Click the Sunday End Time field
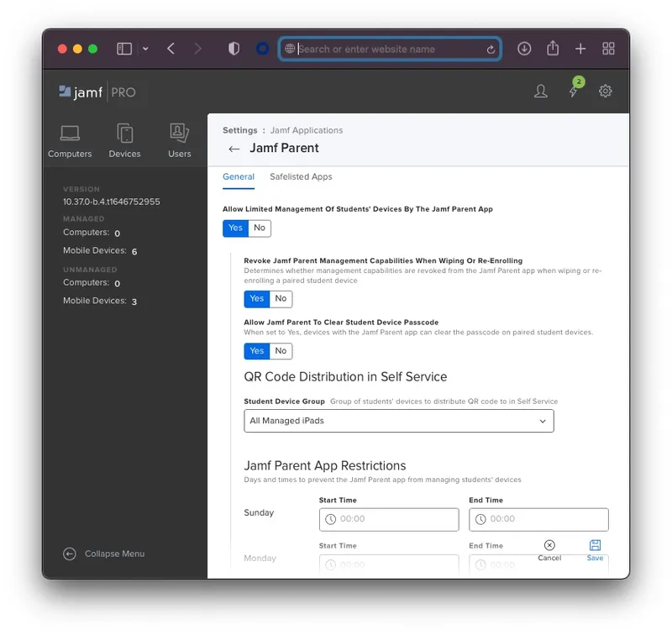Viewport: 672px width, 635px height. click(x=538, y=519)
